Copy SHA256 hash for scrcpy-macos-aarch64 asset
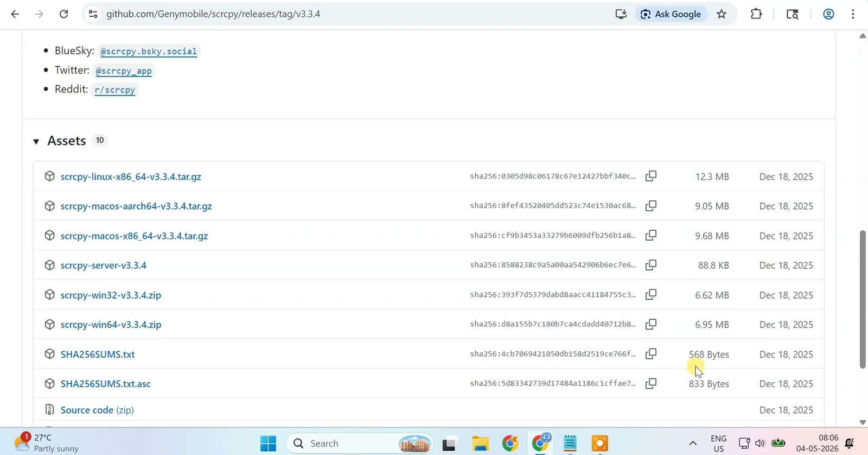Image resolution: width=868 pixels, height=455 pixels. click(651, 206)
